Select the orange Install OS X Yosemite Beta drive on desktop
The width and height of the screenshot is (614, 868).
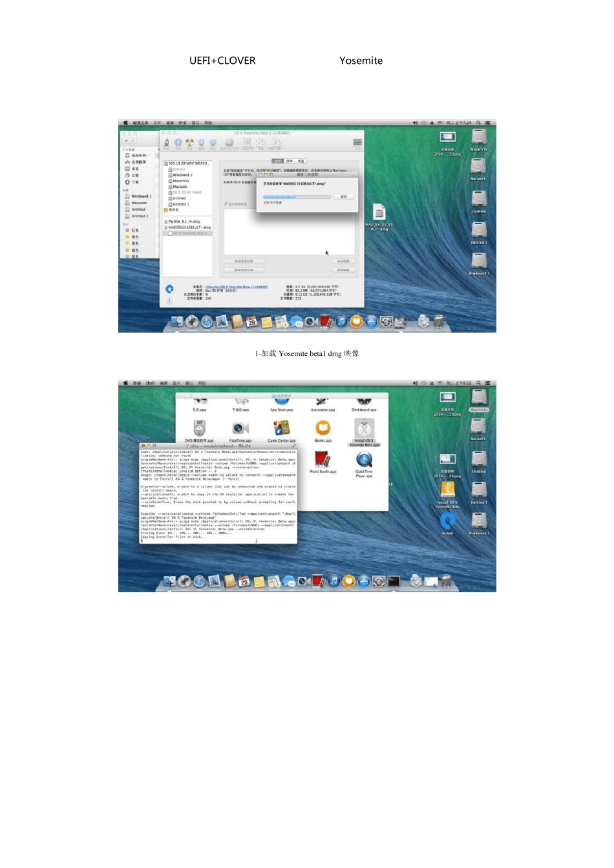(x=448, y=496)
